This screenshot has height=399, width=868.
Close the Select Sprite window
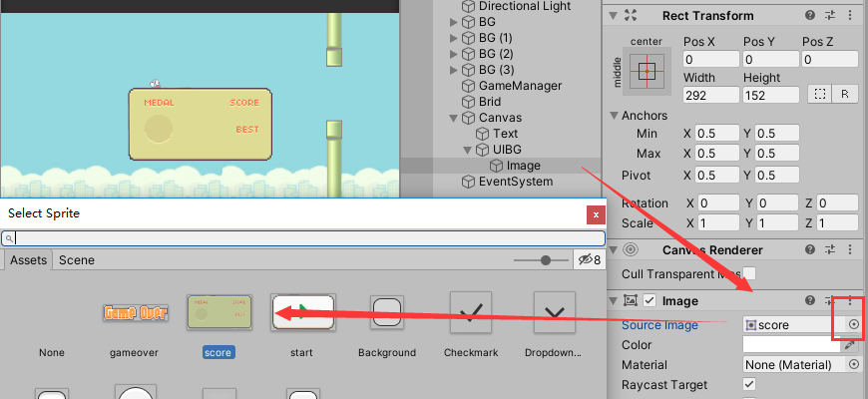click(596, 214)
